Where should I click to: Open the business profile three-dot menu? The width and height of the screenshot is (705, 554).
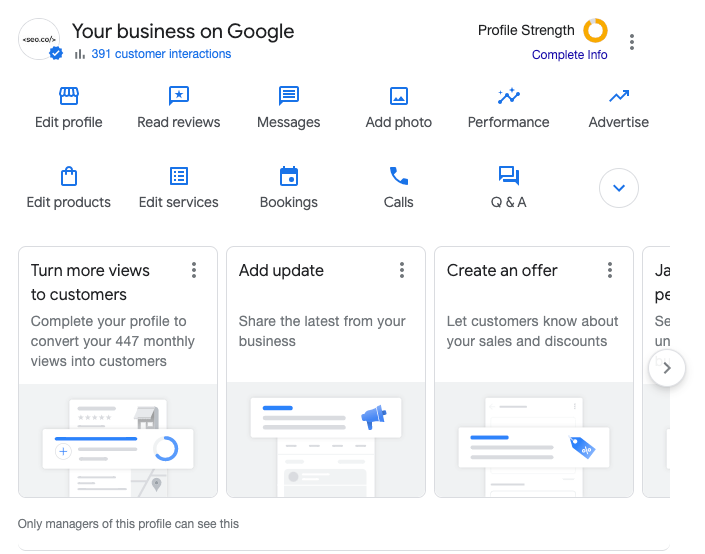point(632,42)
